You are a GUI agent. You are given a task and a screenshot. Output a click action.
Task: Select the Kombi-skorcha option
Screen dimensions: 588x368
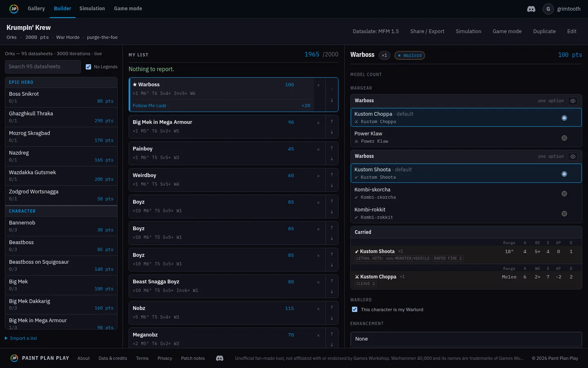[466, 193]
